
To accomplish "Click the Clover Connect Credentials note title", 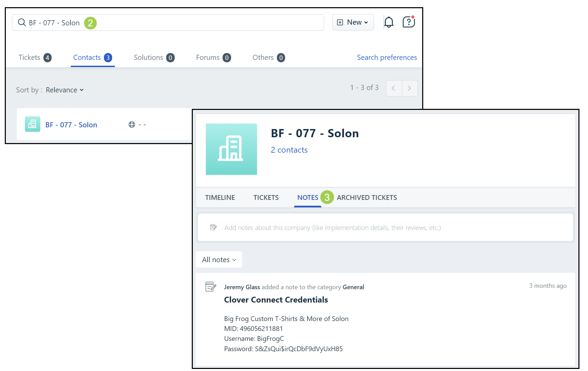I will pos(276,300).
